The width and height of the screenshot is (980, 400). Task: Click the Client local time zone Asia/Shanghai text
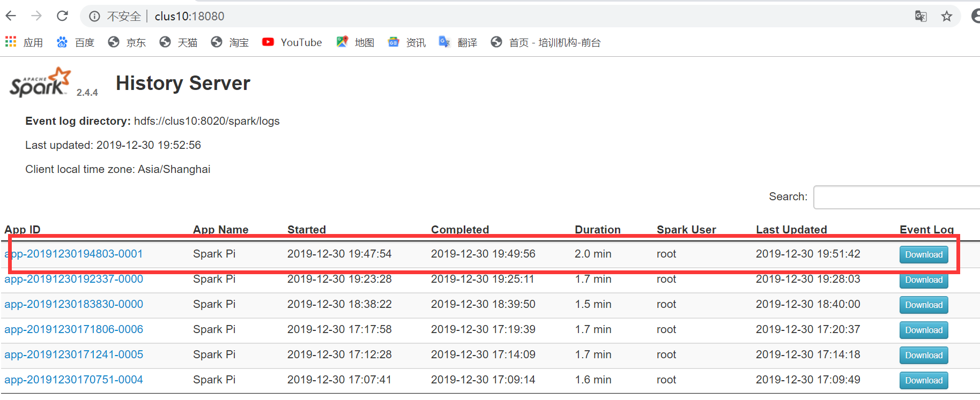click(118, 169)
